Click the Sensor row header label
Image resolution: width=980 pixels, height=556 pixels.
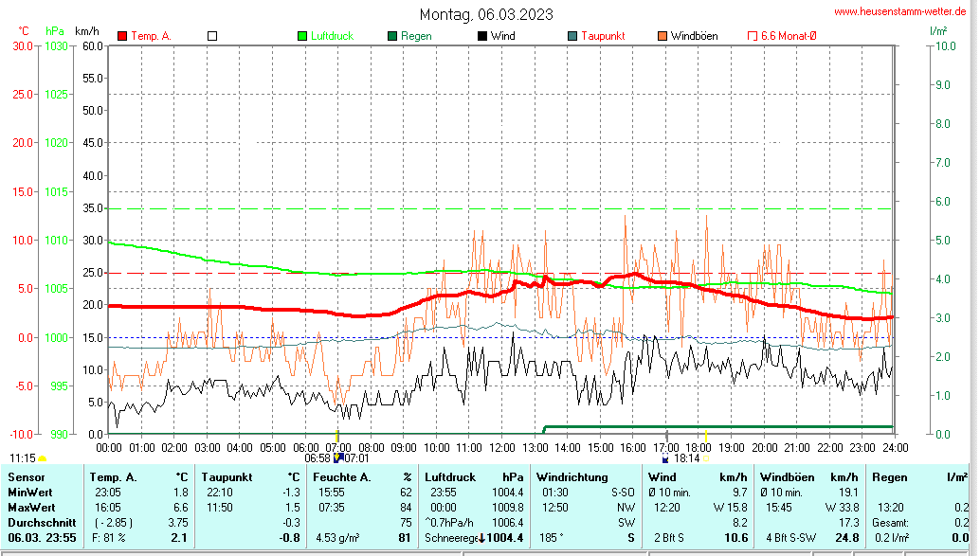tap(27, 477)
